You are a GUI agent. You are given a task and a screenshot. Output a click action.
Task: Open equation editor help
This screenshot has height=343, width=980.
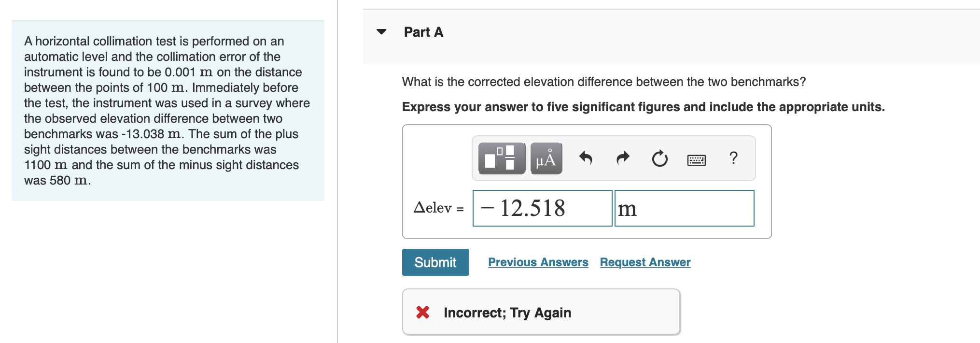click(x=733, y=158)
